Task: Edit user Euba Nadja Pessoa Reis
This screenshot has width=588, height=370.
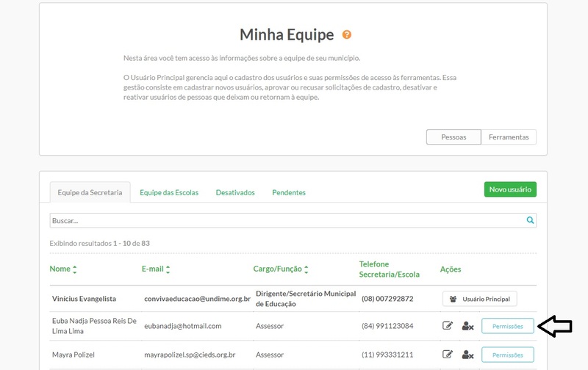Action: tap(448, 326)
